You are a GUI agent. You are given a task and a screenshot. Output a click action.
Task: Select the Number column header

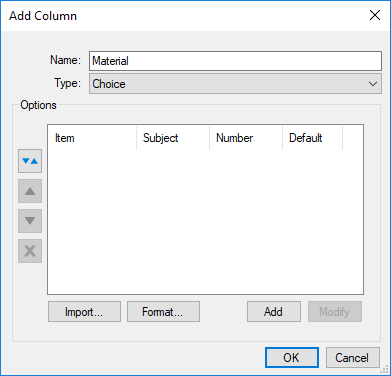246,138
